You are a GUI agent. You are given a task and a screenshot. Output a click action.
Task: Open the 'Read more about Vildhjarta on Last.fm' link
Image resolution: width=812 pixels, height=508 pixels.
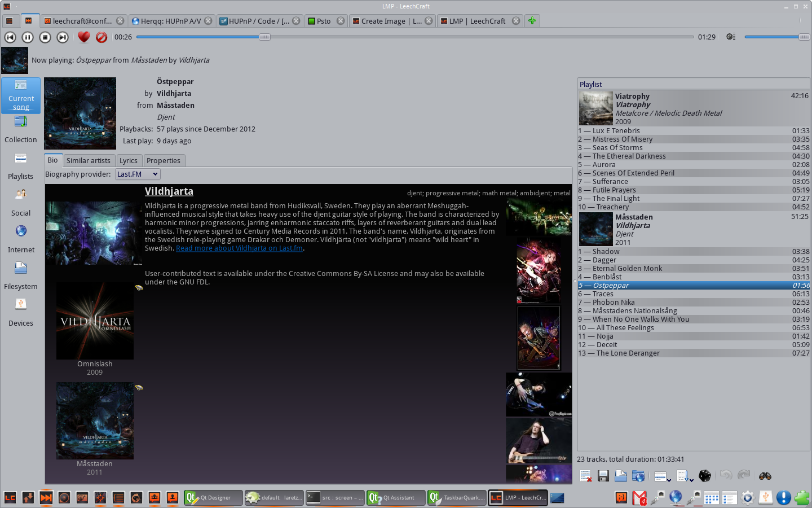pyautogui.click(x=239, y=248)
